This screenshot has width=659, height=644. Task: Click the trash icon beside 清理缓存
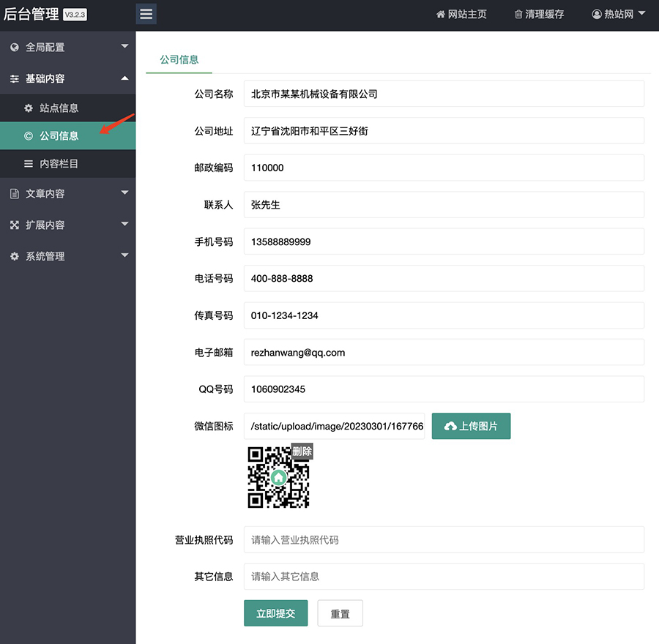click(518, 15)
